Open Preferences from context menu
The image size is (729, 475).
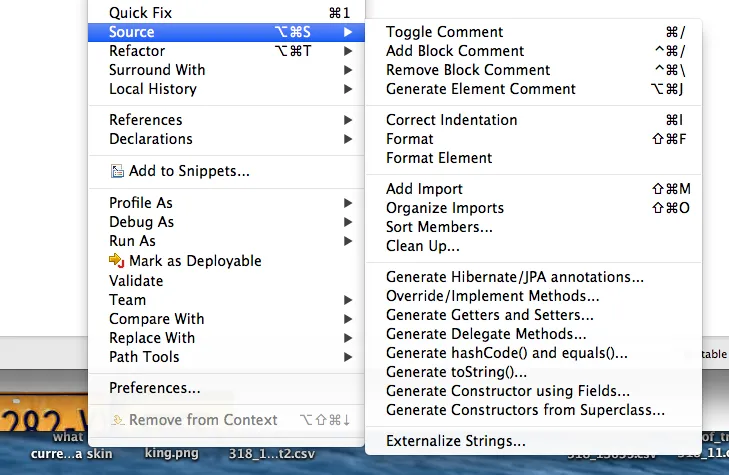coord(154,388)
